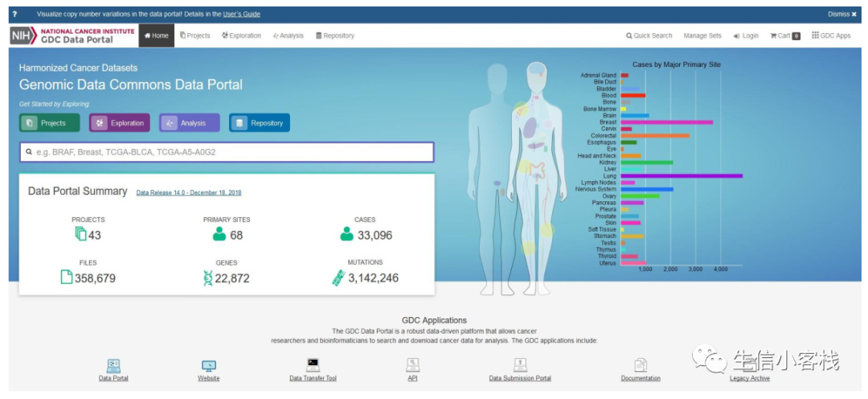Open Repository in the top navbar
The image size is (868, 399).
(x=335, y=35)
